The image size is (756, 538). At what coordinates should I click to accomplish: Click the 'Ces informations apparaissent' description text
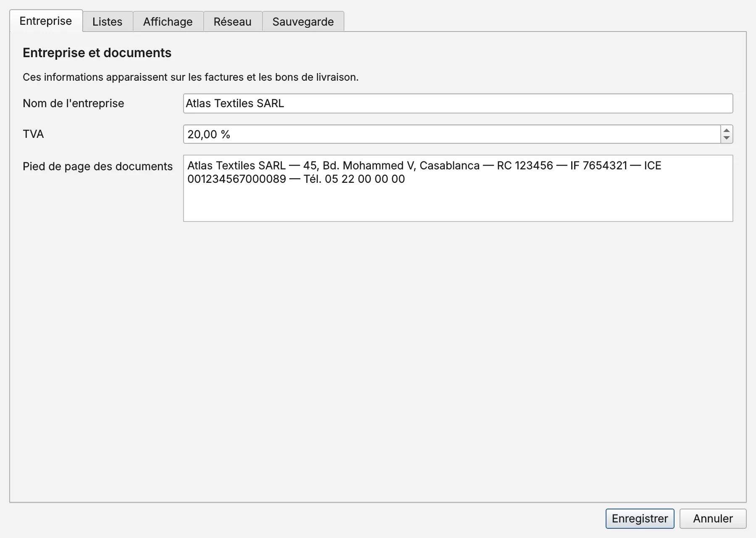[x=191, y=77]
